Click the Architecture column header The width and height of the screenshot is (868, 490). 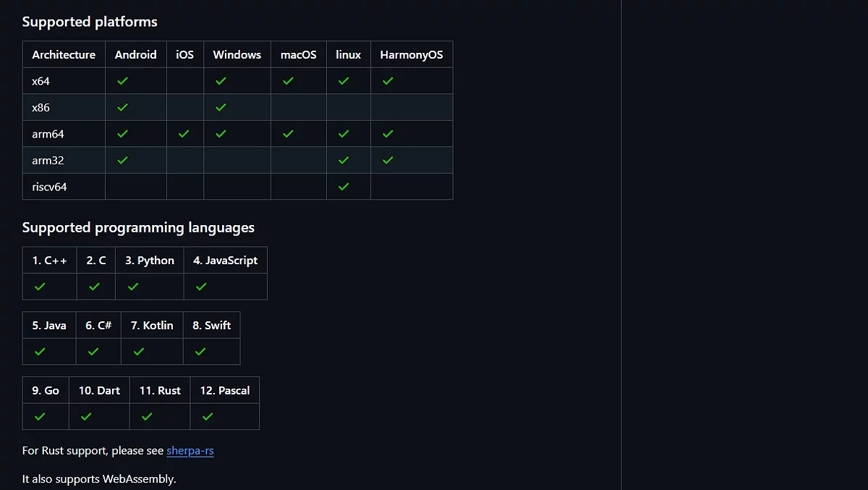point(64,54)
